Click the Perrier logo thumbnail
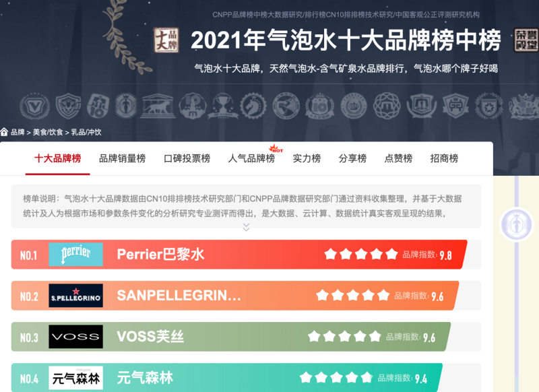 75,254
